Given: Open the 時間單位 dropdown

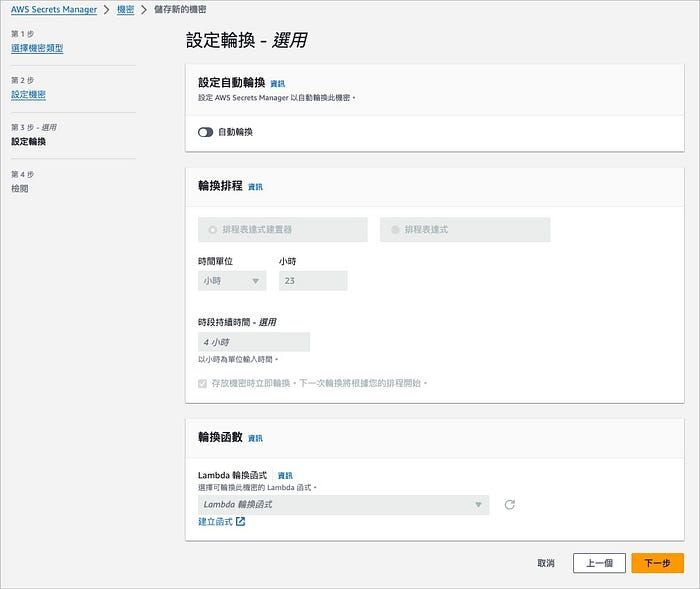Looking at the screenshot, I should click(x=232, y=280).
